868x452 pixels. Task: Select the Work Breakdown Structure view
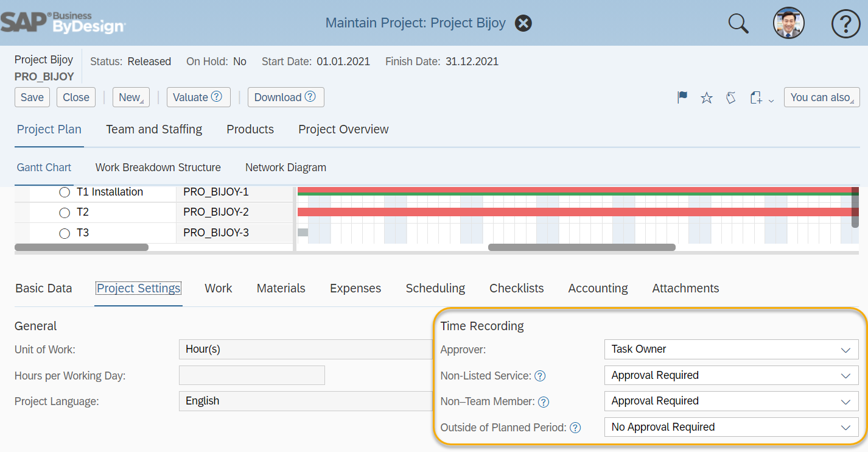tap(158, 168)
